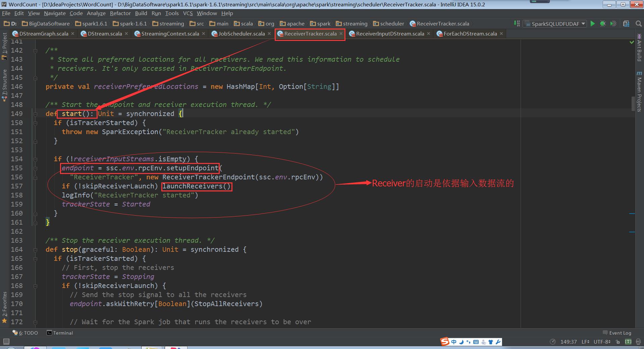This screenshot has width=644, height=349.
Task: Close the ReceiverTracker.scala tab
Action: pyautogui.click(x=341, y=34)
